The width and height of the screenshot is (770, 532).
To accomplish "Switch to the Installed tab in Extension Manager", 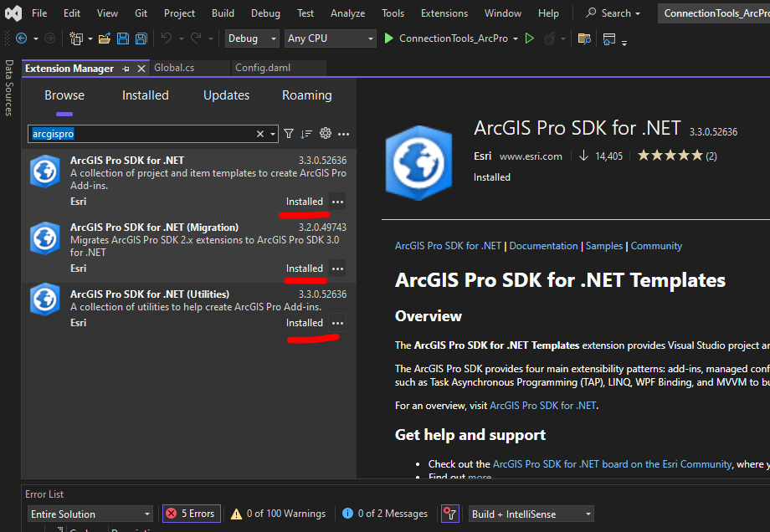I will point(145,95).
